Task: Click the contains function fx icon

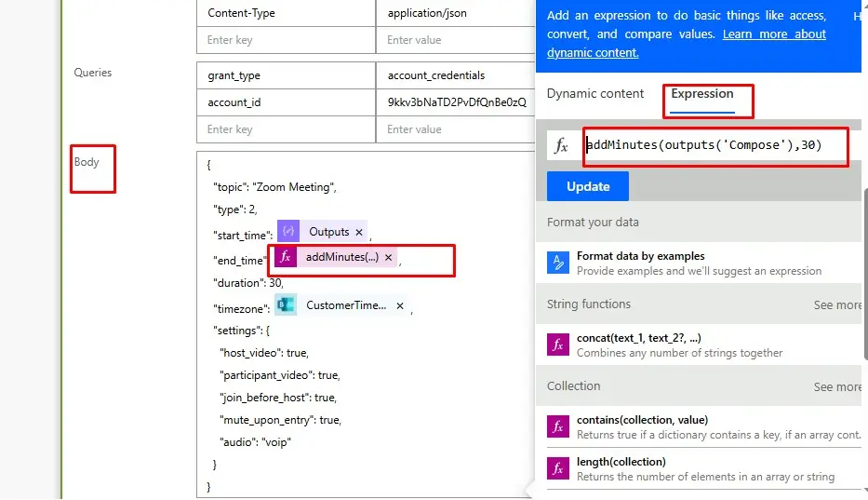Action: [557, 427]
